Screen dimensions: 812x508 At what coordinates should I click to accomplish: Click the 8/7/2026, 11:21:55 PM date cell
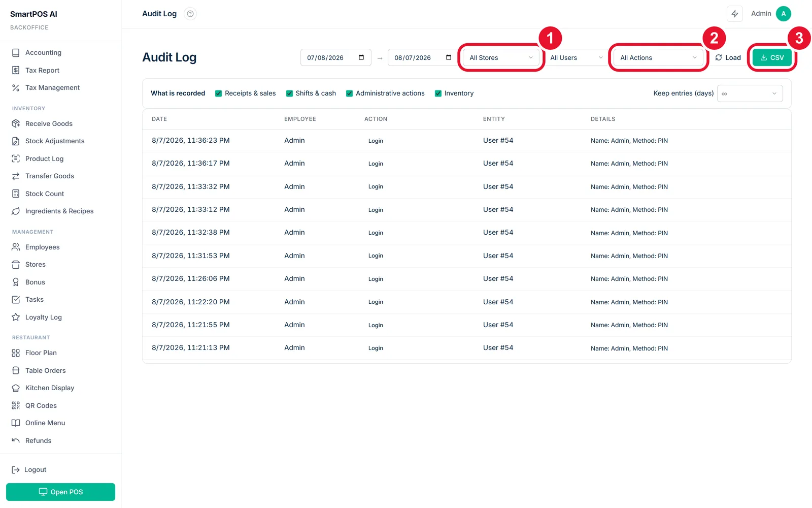point(191,325)
